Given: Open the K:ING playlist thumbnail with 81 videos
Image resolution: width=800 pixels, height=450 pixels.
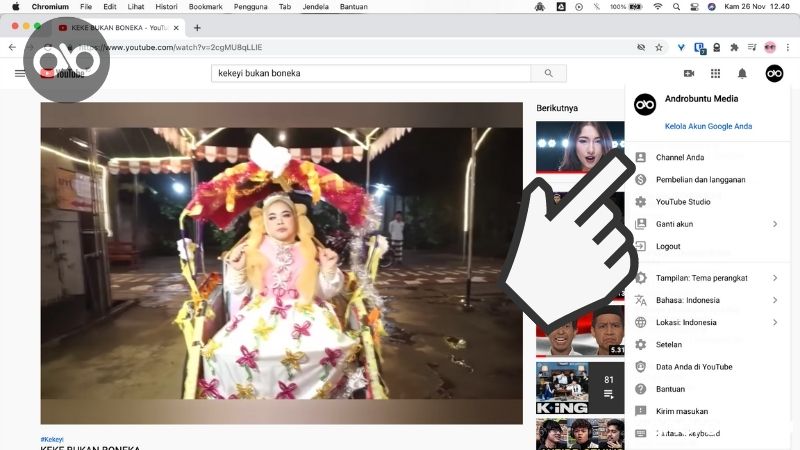Looking at the screenshot, I should [580, 388].
